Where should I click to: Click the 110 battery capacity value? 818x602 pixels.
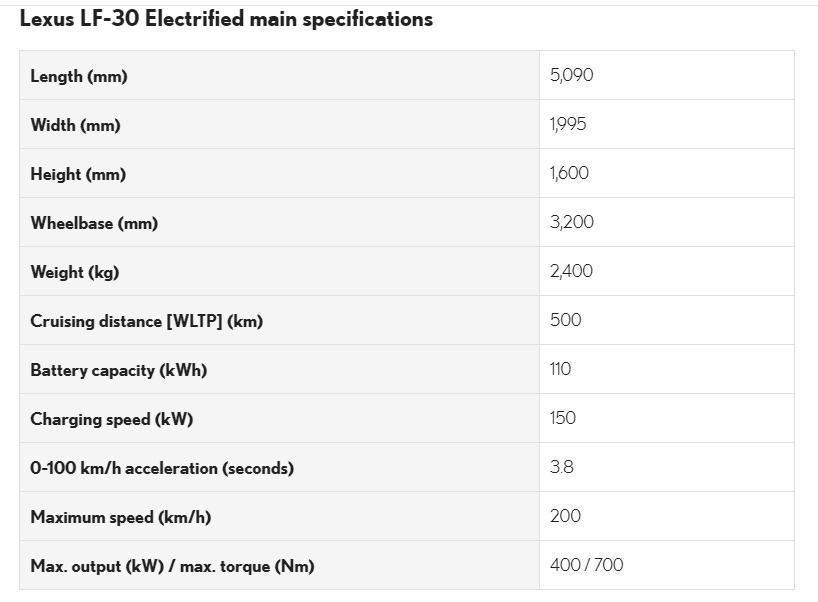560,369
